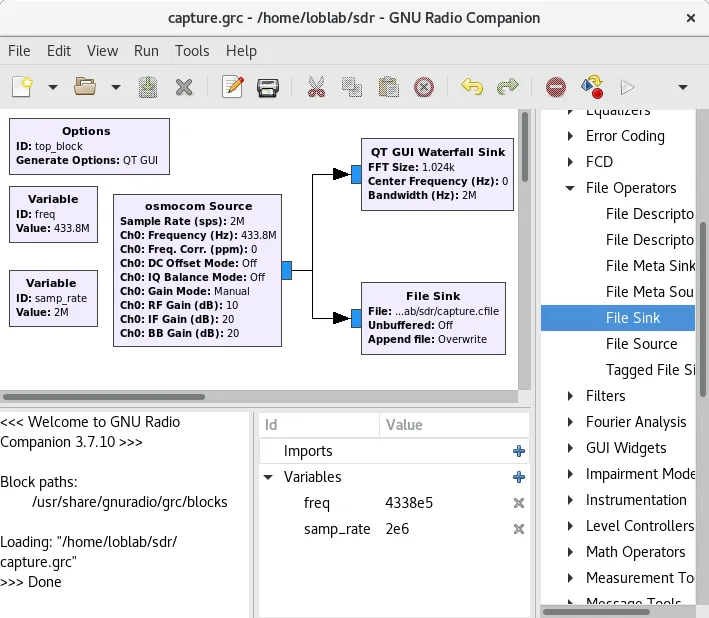Expand the Fourier Analysis category
Screen dimensions: 709x618
(x=570, y=422)
